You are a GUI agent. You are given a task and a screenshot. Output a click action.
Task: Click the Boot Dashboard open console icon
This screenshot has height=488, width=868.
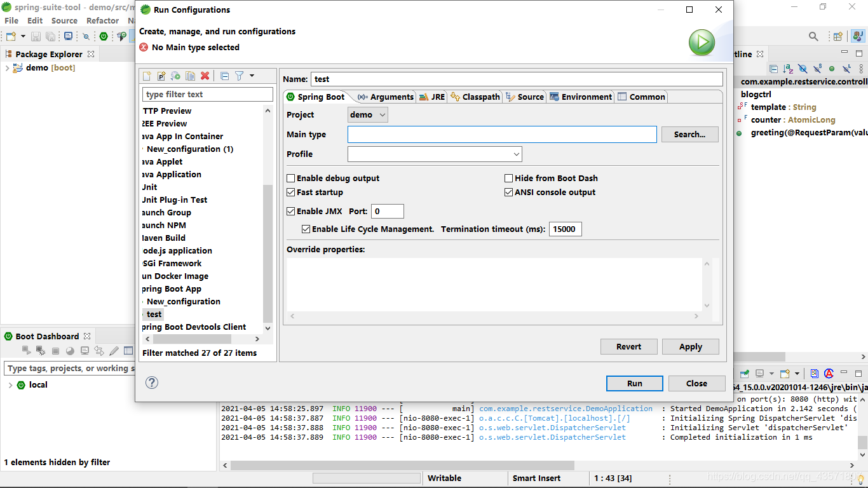85,351
